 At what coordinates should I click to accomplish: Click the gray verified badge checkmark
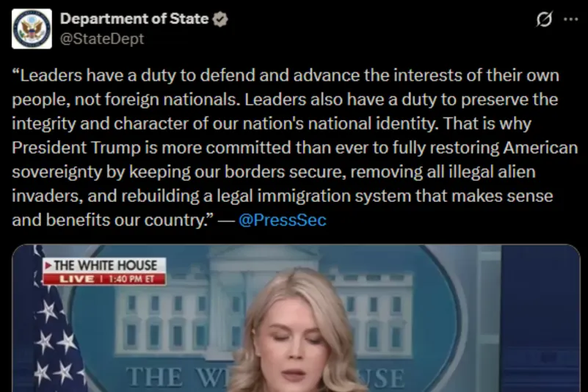click(220, 19)
